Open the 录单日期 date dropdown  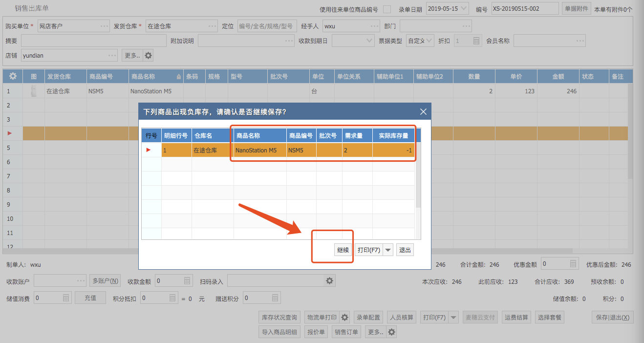point(464,8)
